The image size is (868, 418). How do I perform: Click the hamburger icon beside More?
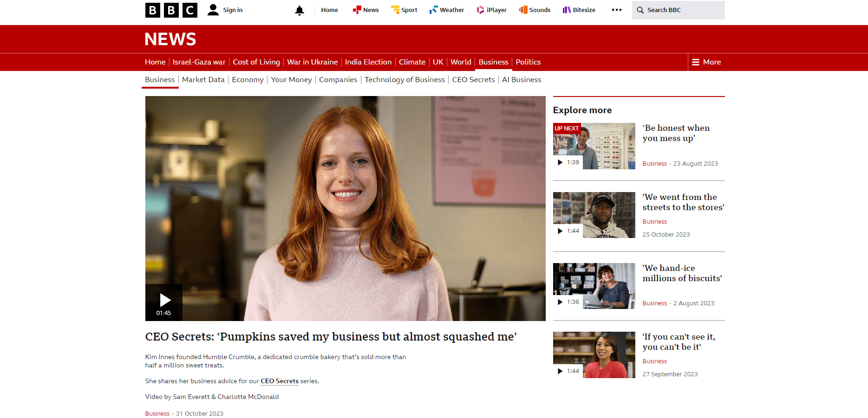tap(696, 62)
